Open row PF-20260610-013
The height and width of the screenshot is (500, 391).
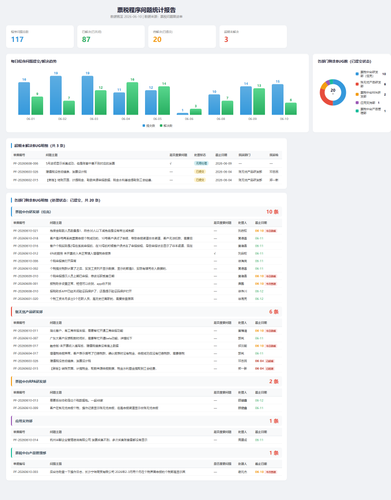pos(146,400)
